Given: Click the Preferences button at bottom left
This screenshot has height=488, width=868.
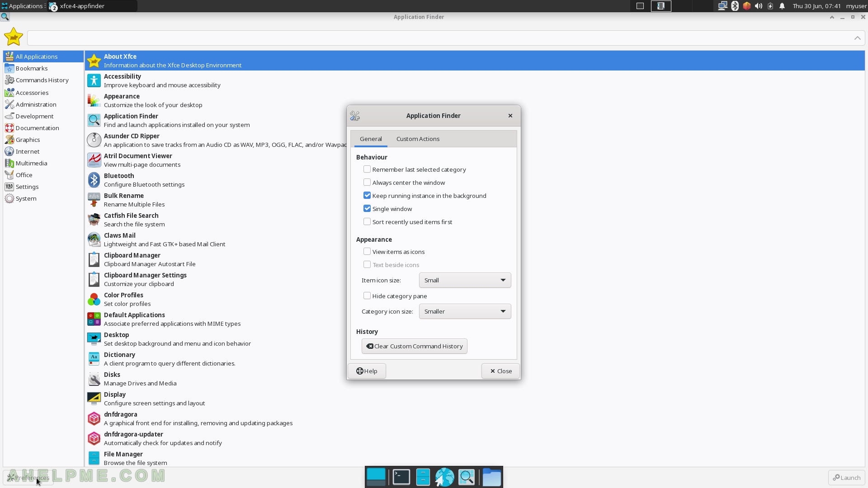Looking at the screenshot, I should (28, 478).
